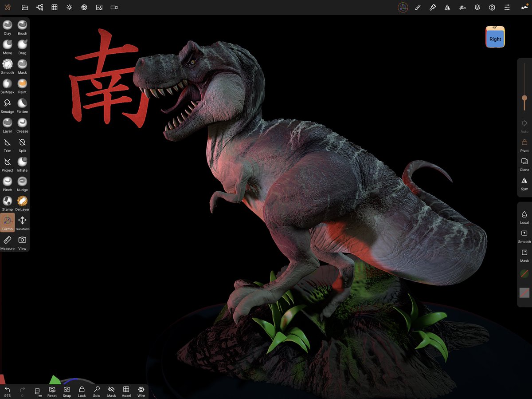Toggle Local mode on right panel
The image size is (532, 399).
click(x=524, y=217)
